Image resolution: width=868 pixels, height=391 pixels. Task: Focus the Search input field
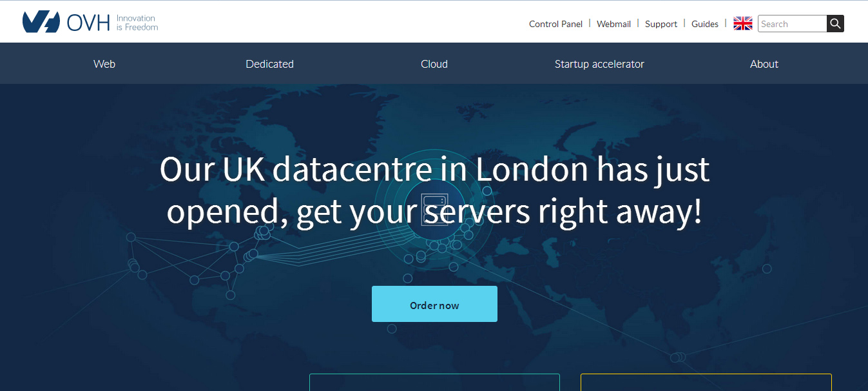(x=792, y=24)
